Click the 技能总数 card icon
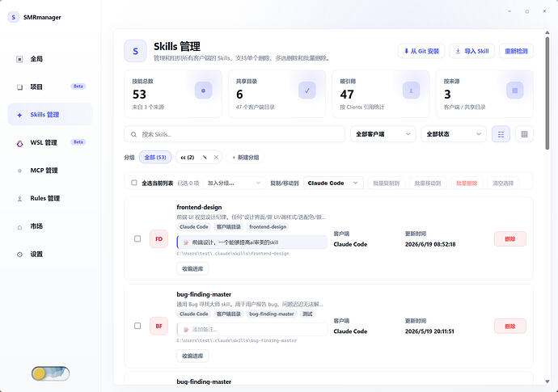This screenshot has height=392, width=558. point(204,91)
